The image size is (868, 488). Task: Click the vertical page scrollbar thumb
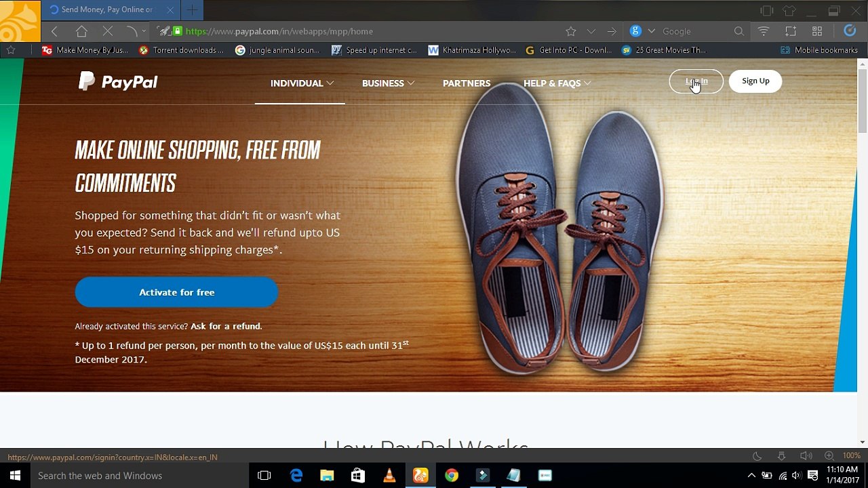[x=863, y=101]
